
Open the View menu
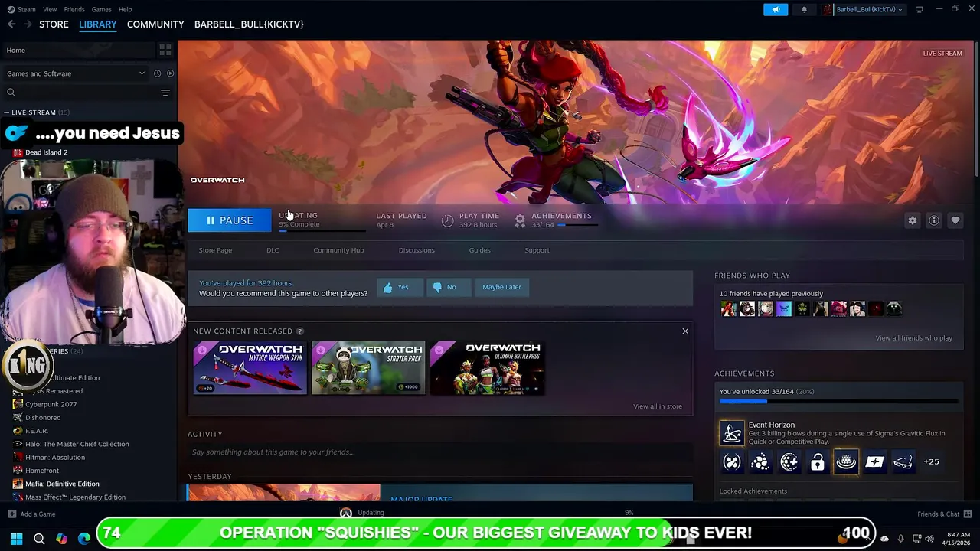pyautogui.click(x=50, y=9)
